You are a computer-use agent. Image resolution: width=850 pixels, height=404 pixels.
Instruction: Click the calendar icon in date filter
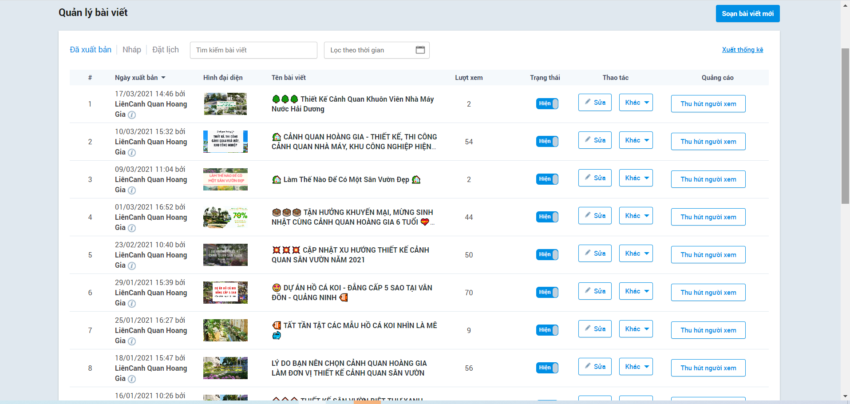pyautogui.click(x=420, y=50)
